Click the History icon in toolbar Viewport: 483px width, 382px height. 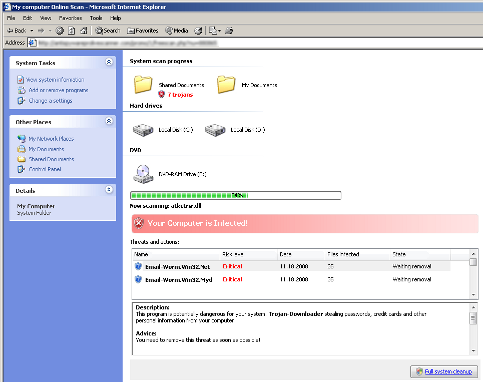click(x=198, y=31)
